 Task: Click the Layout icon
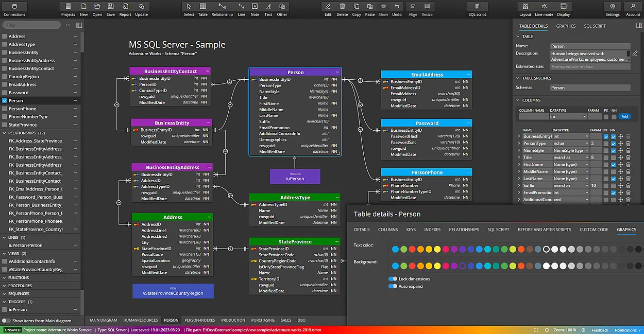point(524,7)
